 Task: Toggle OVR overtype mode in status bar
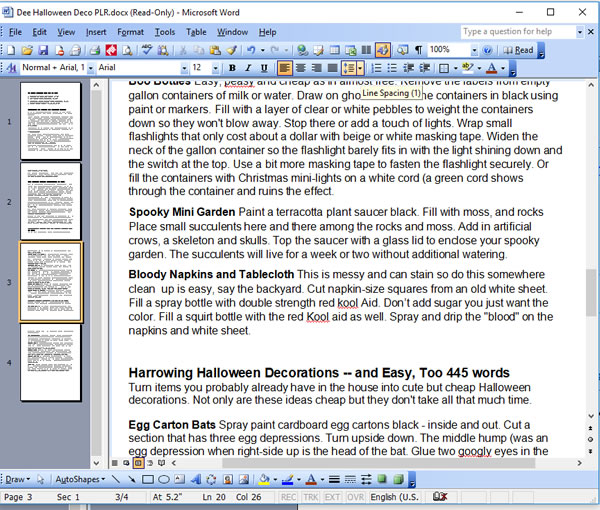[x=355, y=497]
